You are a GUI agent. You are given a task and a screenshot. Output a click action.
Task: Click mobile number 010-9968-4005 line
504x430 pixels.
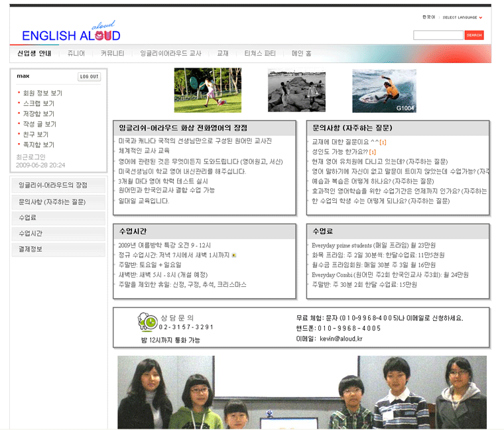338,329
